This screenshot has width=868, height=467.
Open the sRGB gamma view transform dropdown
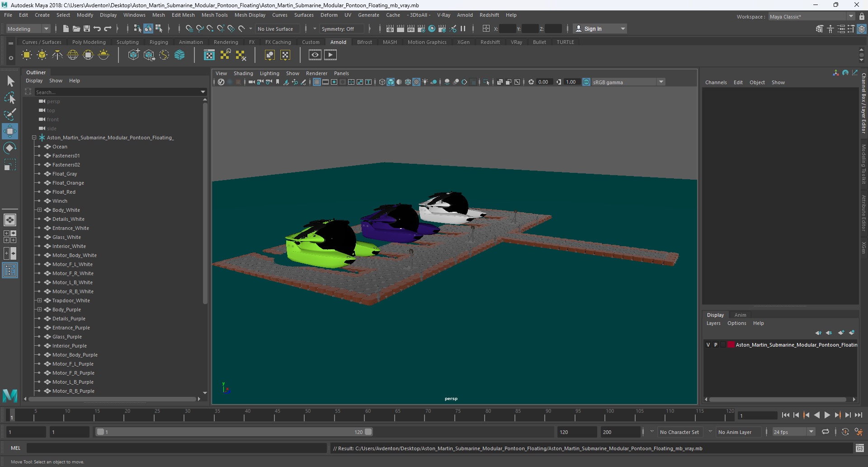click(628, 82)
